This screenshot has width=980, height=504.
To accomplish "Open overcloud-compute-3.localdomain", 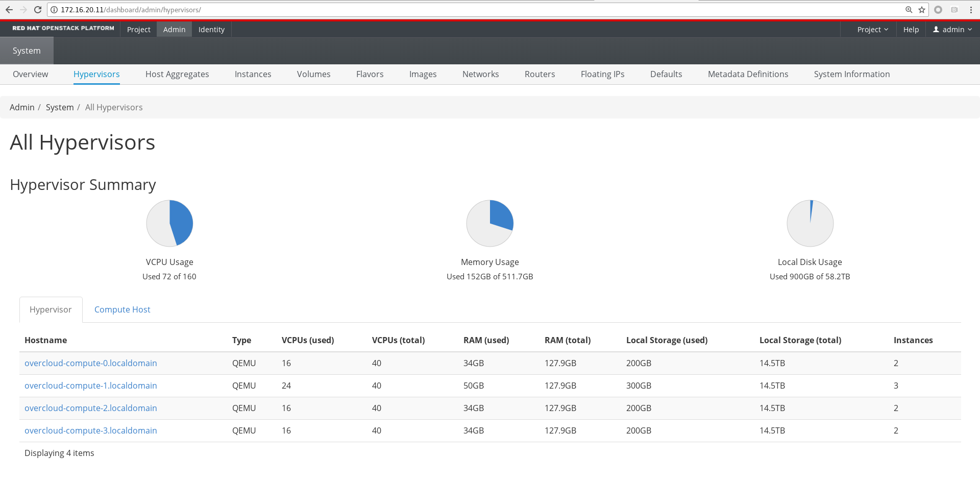I will click(91, 430).
